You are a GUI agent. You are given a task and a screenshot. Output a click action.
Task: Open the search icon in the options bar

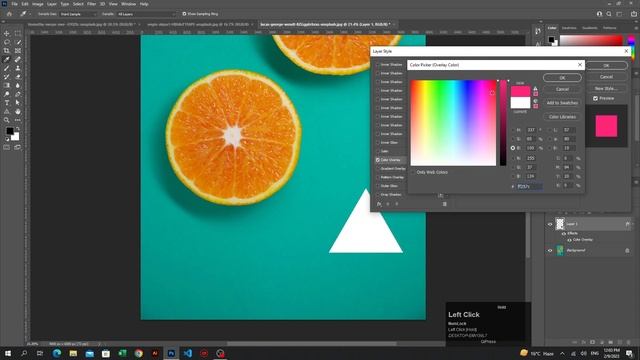tap(609, 14)
